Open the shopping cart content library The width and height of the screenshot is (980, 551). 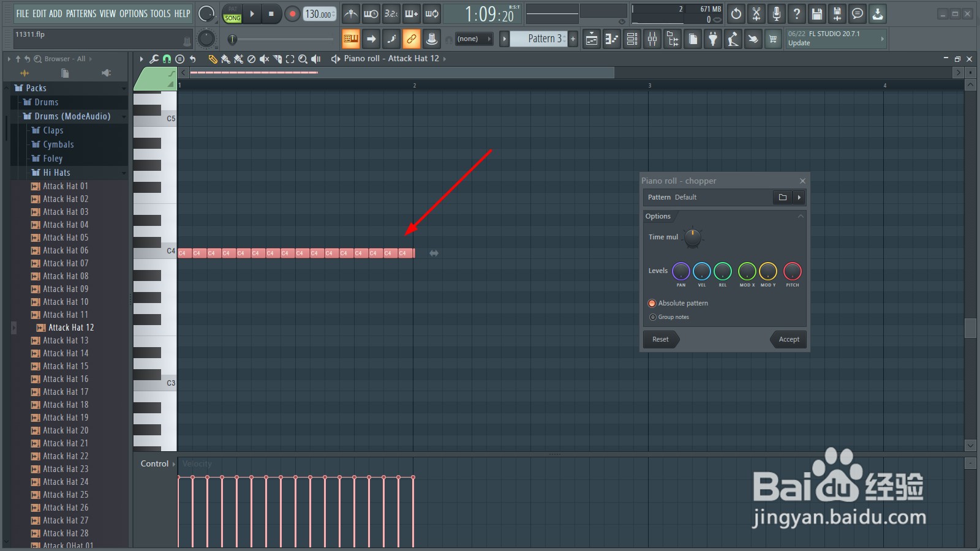pyautogui.click(x=773, y=39)
